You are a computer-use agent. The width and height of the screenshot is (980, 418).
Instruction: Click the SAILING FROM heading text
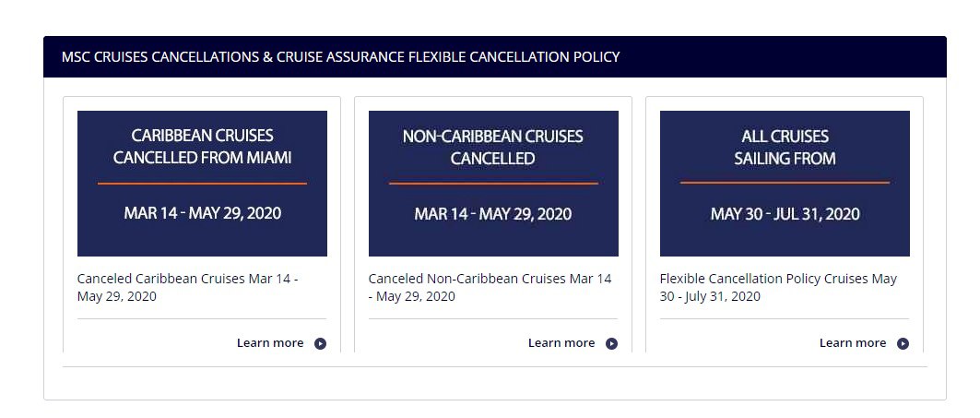tap(785, 159)
